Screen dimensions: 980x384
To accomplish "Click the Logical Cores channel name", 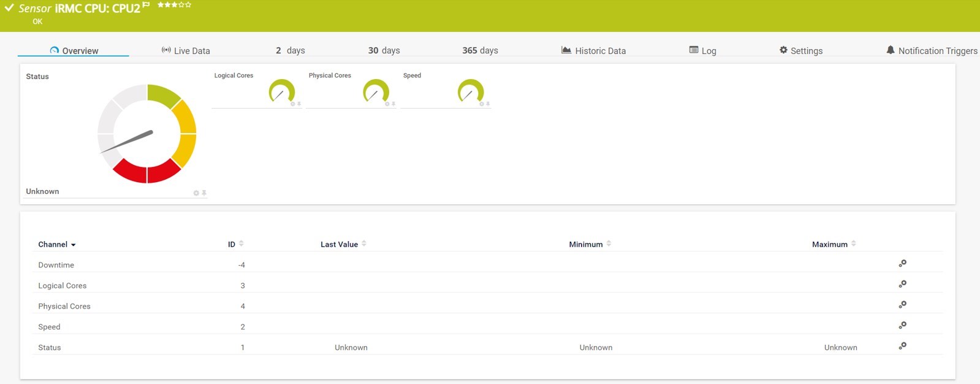I will [x=63, y=286].
